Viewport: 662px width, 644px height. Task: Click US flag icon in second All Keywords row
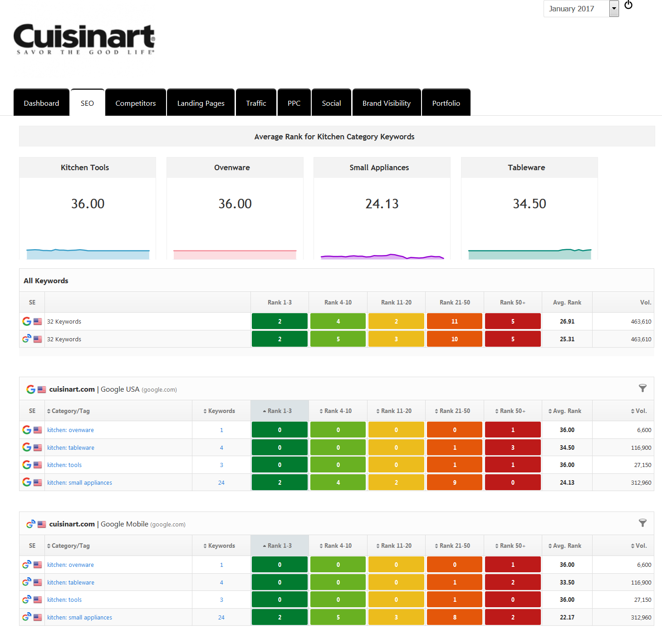click(x=38, y=339)
